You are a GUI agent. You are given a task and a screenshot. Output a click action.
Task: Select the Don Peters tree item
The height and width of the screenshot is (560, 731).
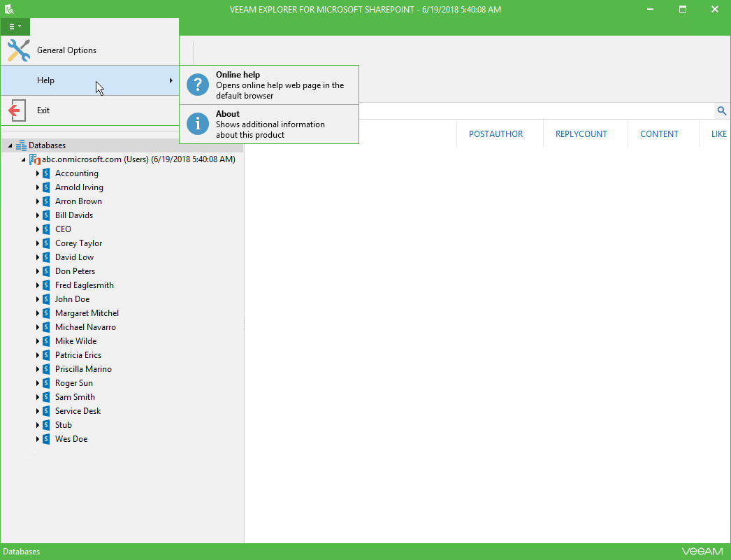click(x=75, y=271)
